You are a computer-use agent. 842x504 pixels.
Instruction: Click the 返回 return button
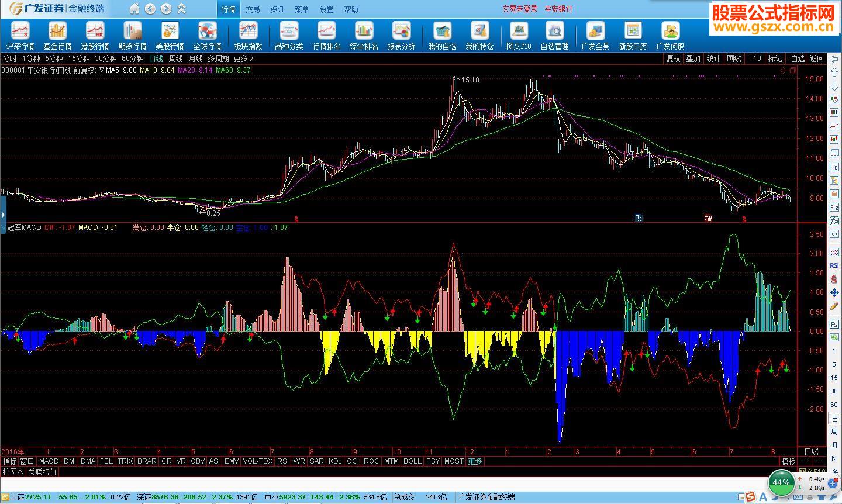click(816, 58)
